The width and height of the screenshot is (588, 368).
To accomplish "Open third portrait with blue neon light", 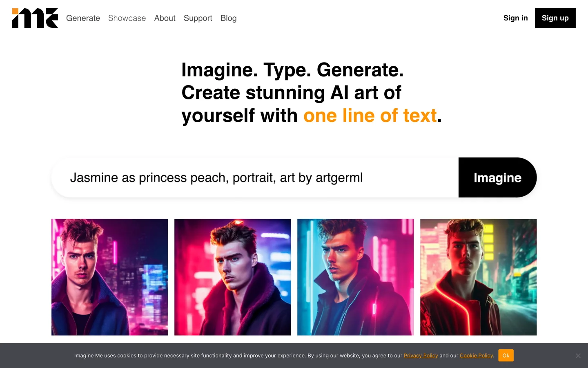I will tap(355, 277).
